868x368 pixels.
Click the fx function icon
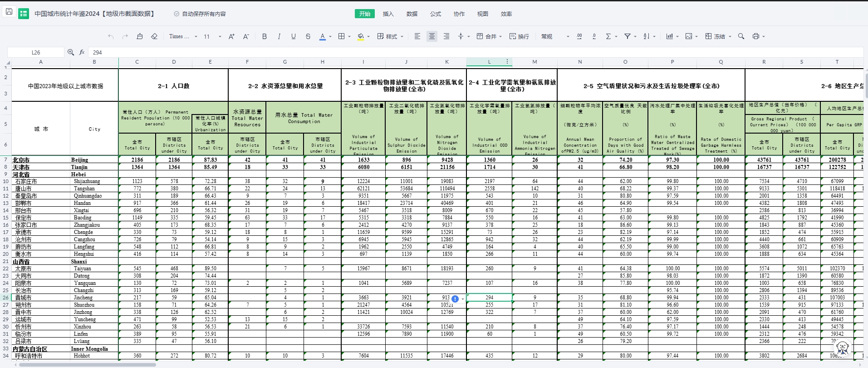[82, 52]
